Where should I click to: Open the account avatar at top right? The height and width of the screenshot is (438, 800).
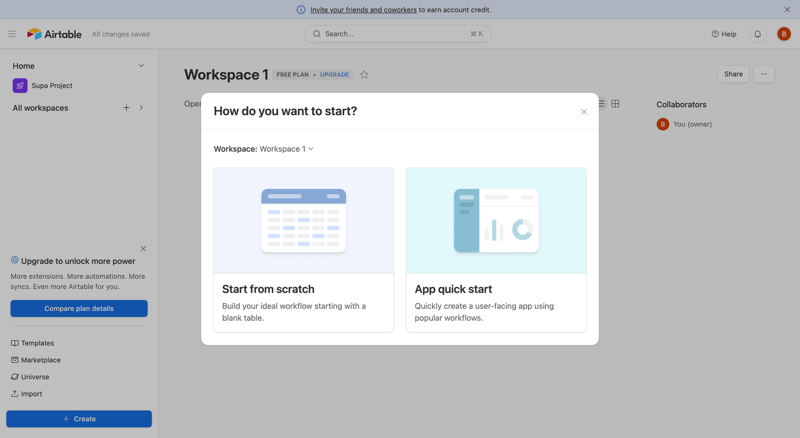tap(784, 34)
